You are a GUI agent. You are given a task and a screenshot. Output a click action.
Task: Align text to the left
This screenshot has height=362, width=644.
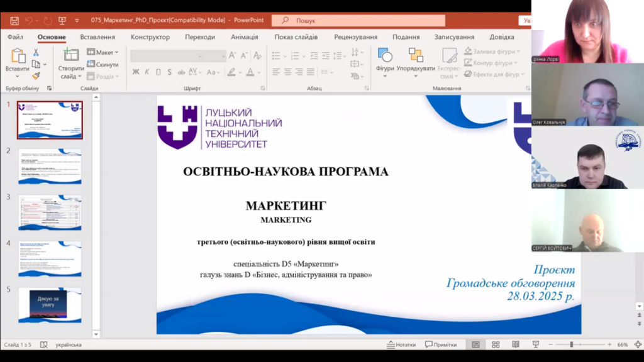click(276, 72)
